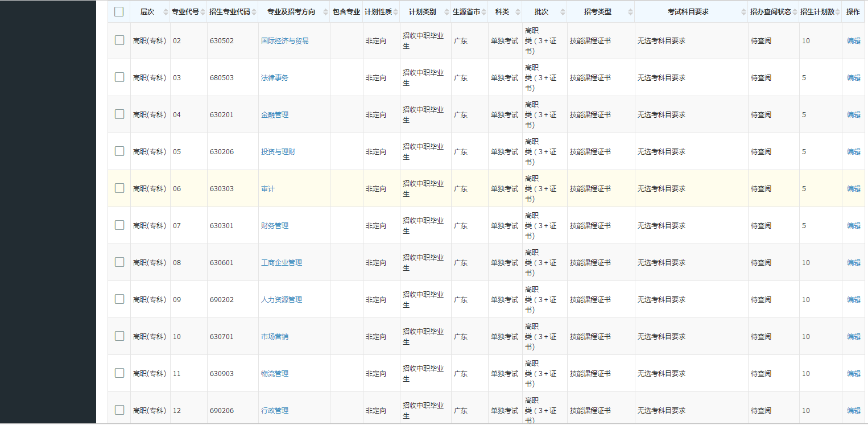The height and width of the screenshot is (425, 868).
Task: Sort by the 计划类别 column arrows
Action: (x=447, y=12)
